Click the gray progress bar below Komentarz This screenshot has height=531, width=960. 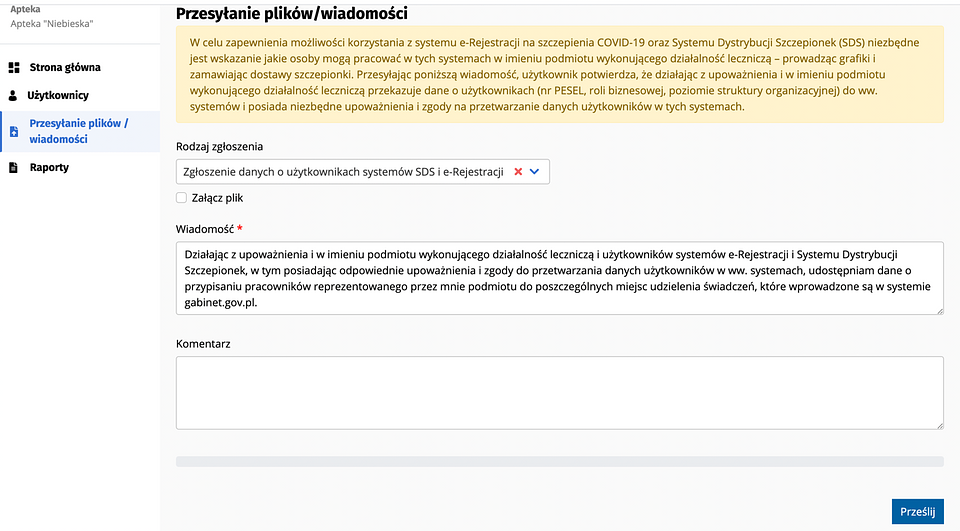tap(560, 461)
